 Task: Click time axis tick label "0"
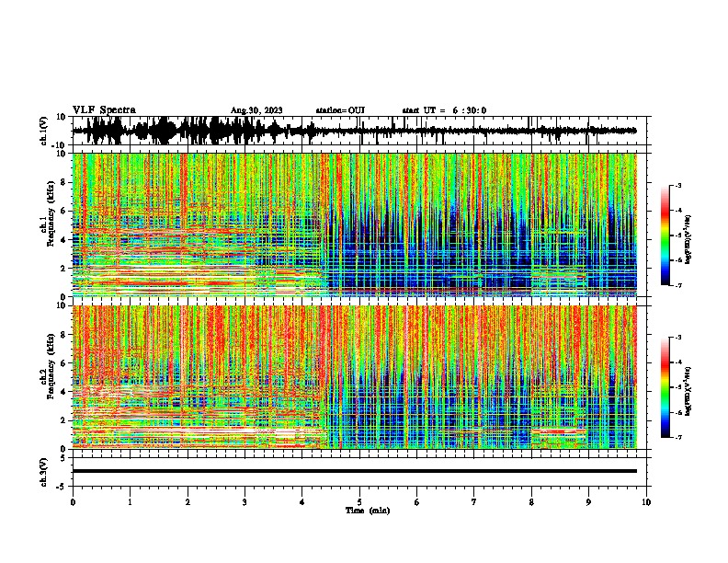[73, 502]
